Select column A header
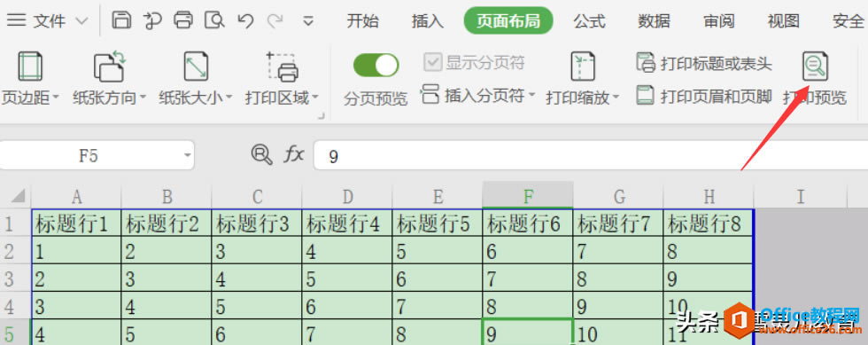This screenshot has height=345, width=868. point(76,196)
